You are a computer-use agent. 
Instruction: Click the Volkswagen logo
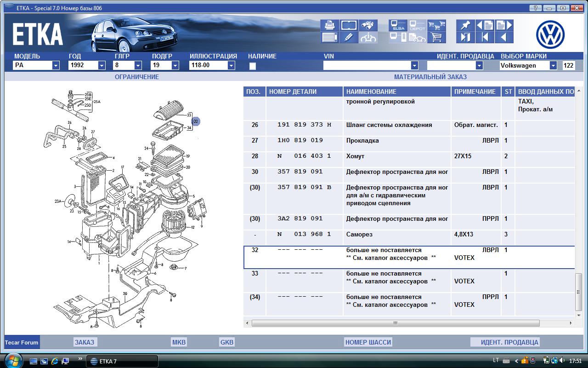pos(550,35)
